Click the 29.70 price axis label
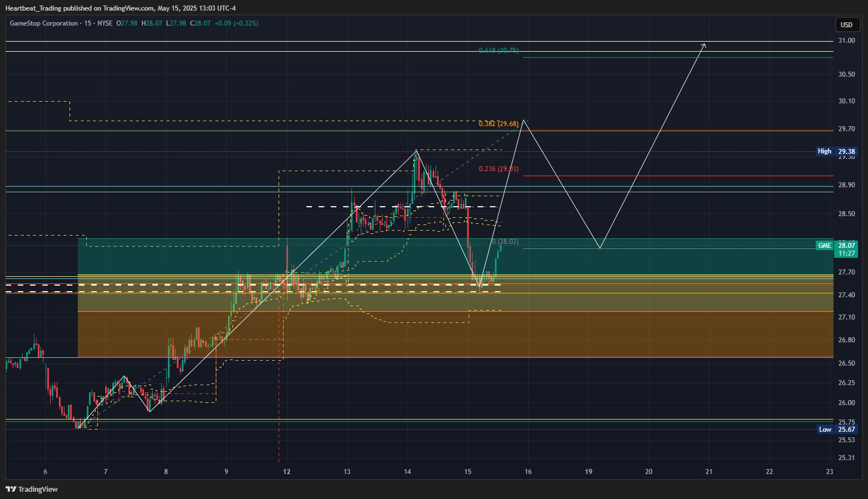868x499 pixels. pos(846,129)
